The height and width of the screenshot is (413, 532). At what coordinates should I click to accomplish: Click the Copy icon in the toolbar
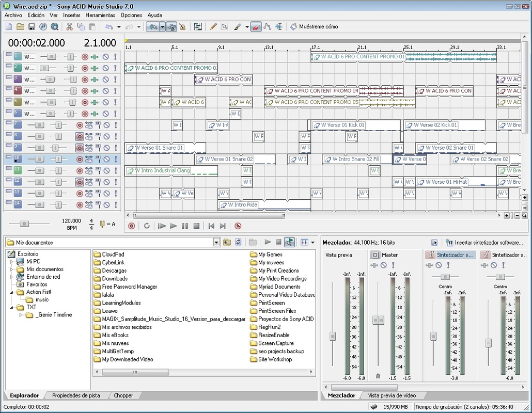tap(81, 26)
